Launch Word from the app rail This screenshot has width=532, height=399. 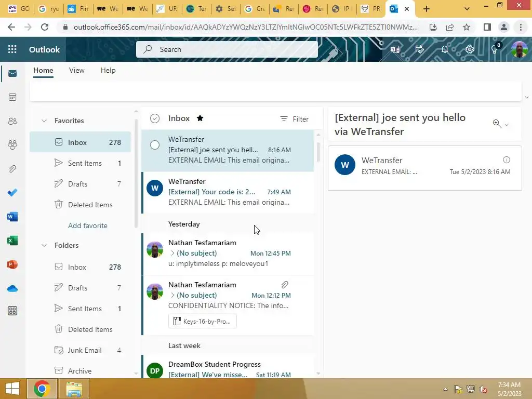pos(12,217)
